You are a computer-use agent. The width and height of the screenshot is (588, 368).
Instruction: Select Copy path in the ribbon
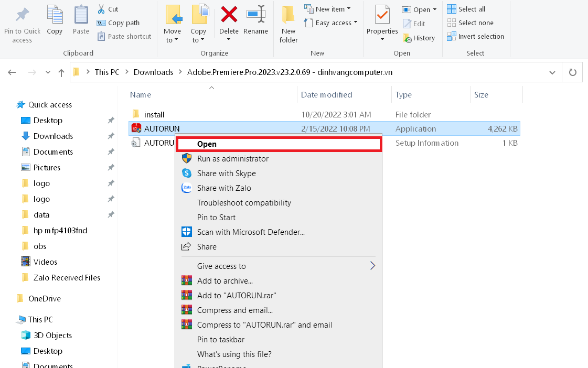(118, 23)
